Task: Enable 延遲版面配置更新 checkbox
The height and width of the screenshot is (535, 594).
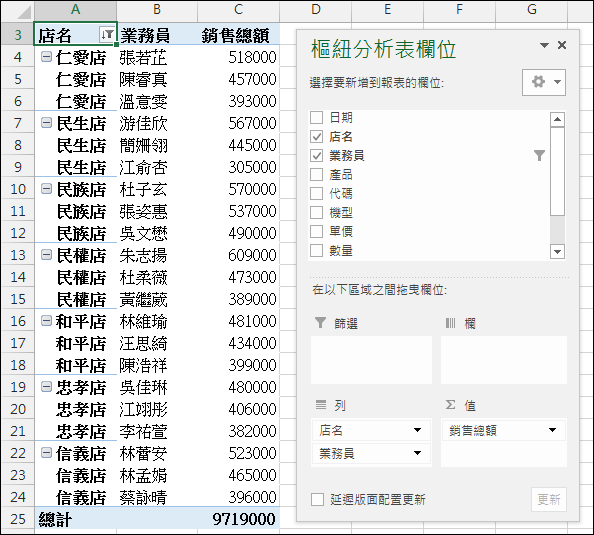Action: point(317,499)
